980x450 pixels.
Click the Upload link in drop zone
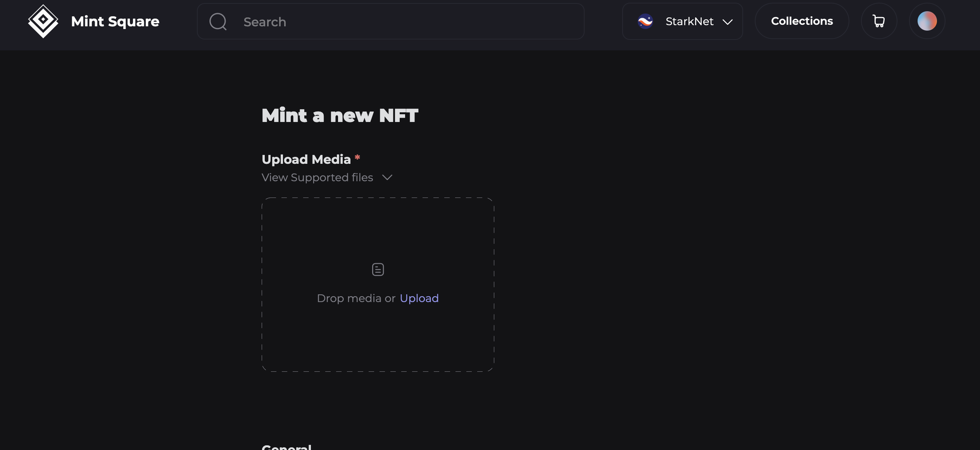[x=419, y=298]
